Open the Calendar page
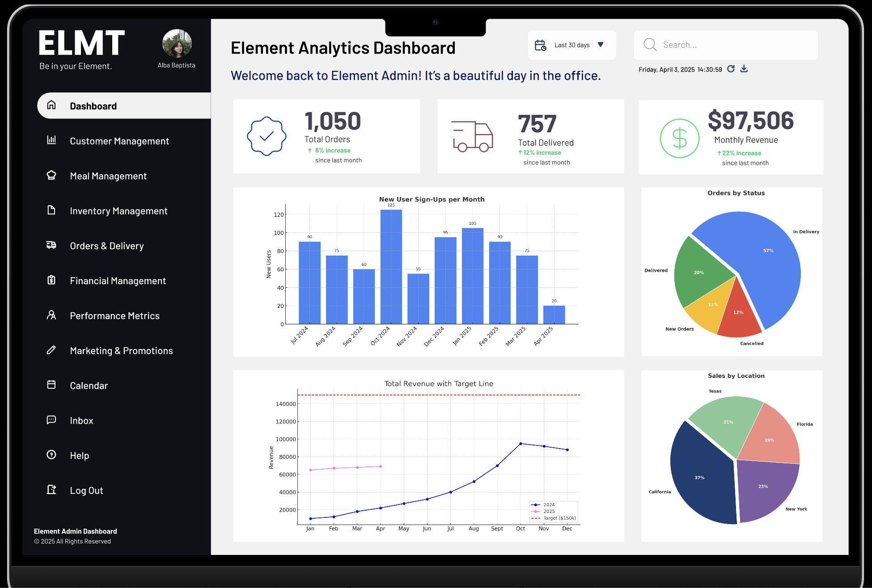The height and width of the screenshot is (588, 872). pos(89,386)
